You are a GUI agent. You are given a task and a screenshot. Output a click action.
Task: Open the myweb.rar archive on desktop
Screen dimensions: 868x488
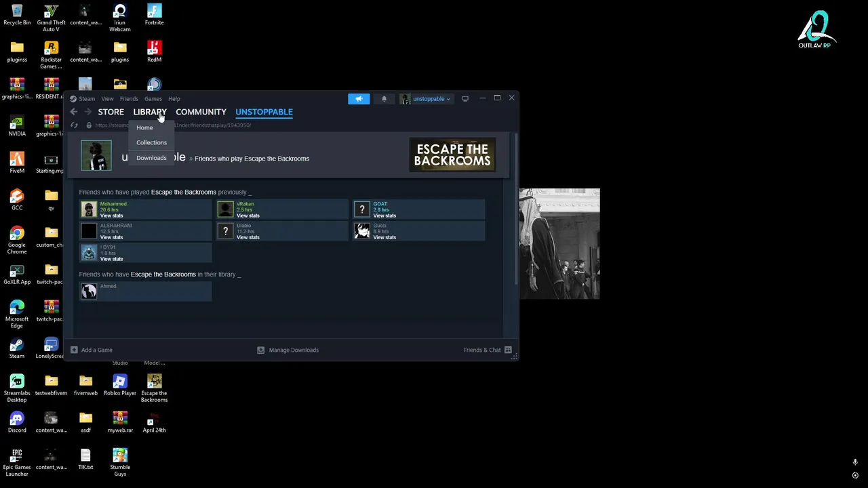120,422
